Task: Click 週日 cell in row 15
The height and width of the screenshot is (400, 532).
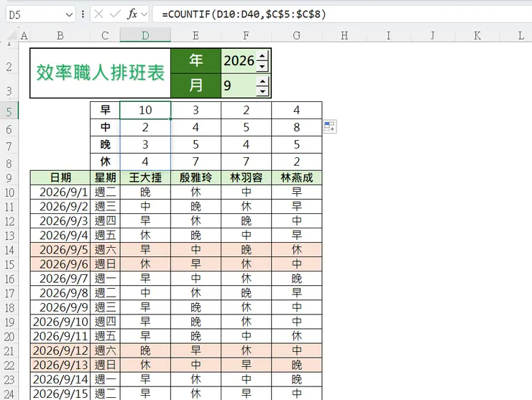Action: point(105,264)
